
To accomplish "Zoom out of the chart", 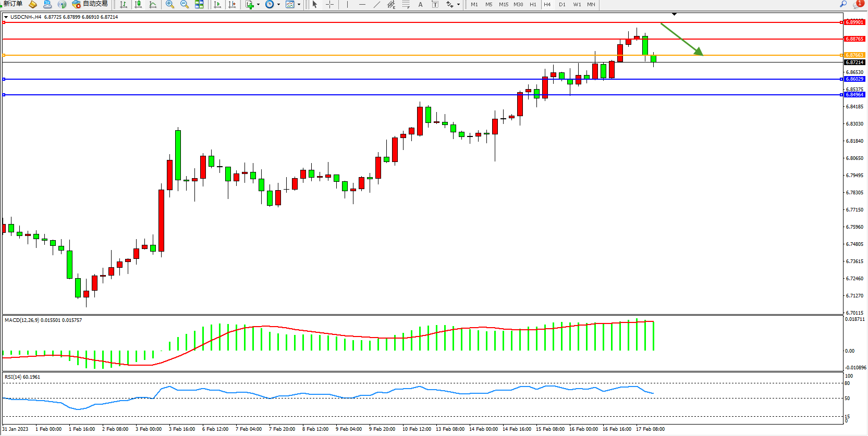I will click(185, 4).
